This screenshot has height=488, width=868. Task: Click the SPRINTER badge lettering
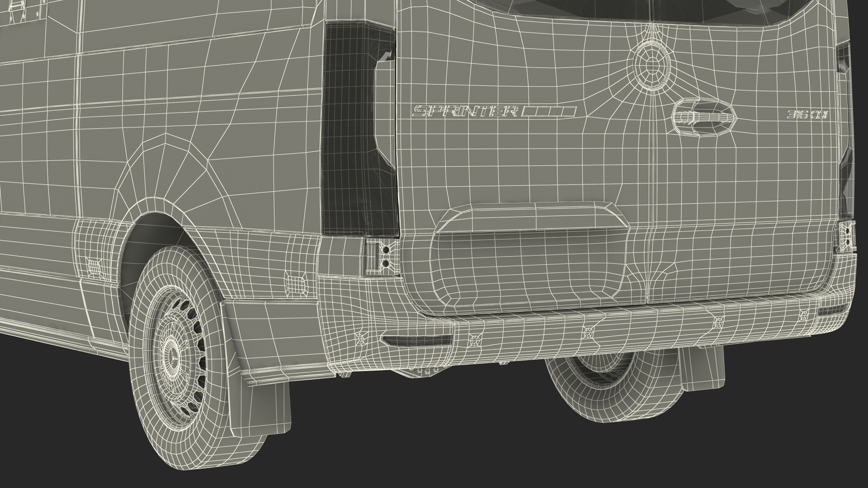(x=466, y=111)
